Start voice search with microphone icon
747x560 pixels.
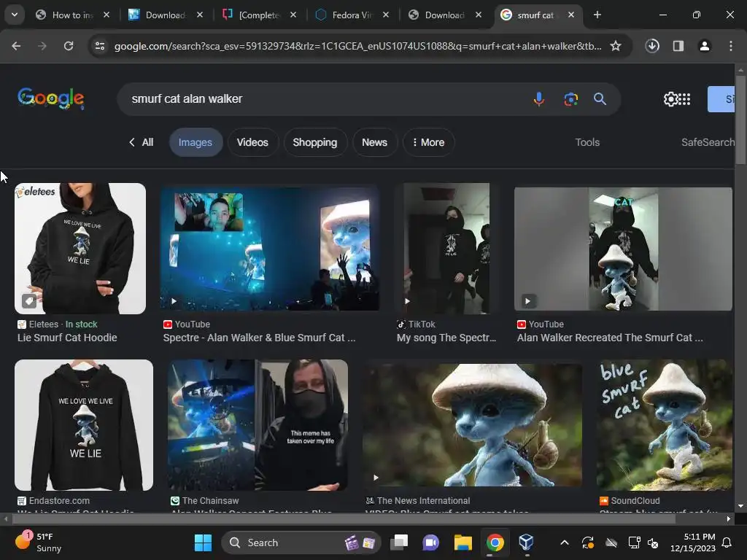point(539,98)
